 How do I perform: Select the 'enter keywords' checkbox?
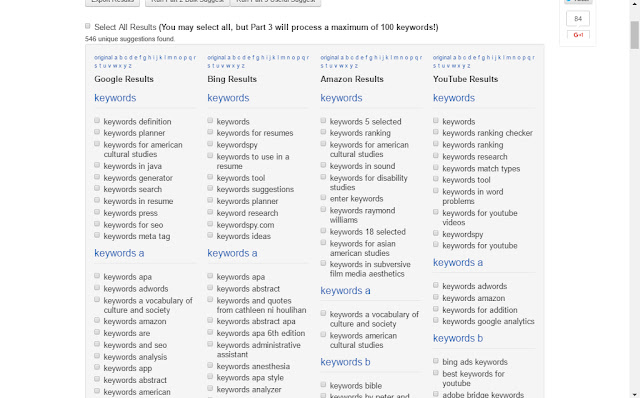[x=323, y=198]
